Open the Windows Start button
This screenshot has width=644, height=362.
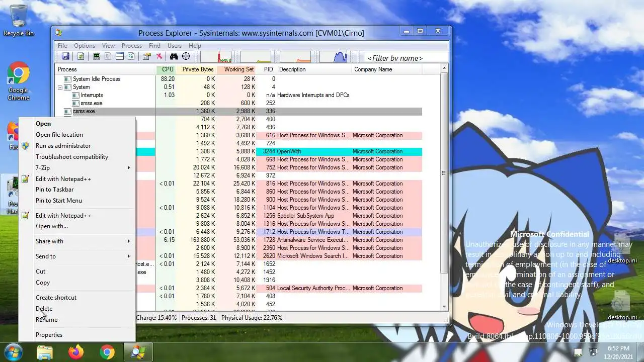pyautogui.click(x=14, y=351)
